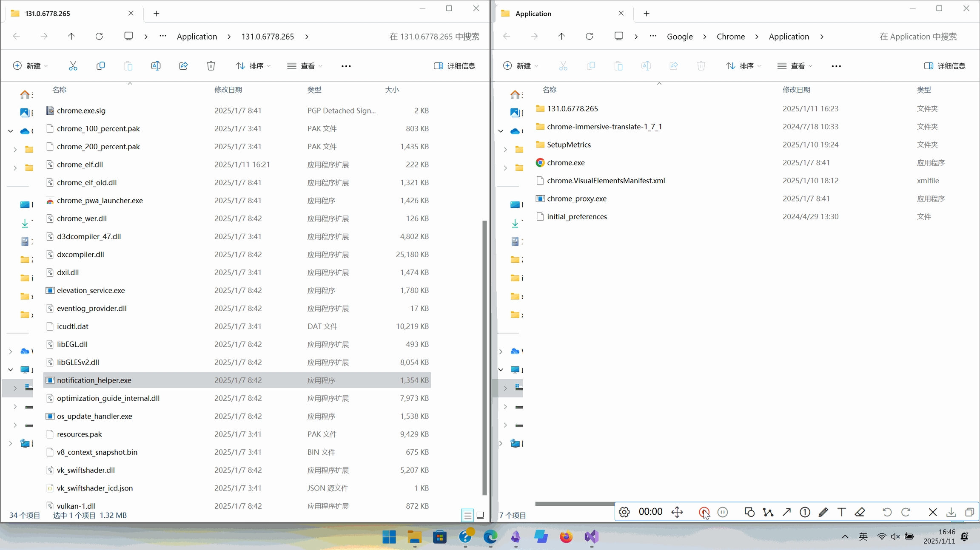Viewport: 980px width, 550px height.
Task: Start recording with the red record button
Action: coord(704,512)
